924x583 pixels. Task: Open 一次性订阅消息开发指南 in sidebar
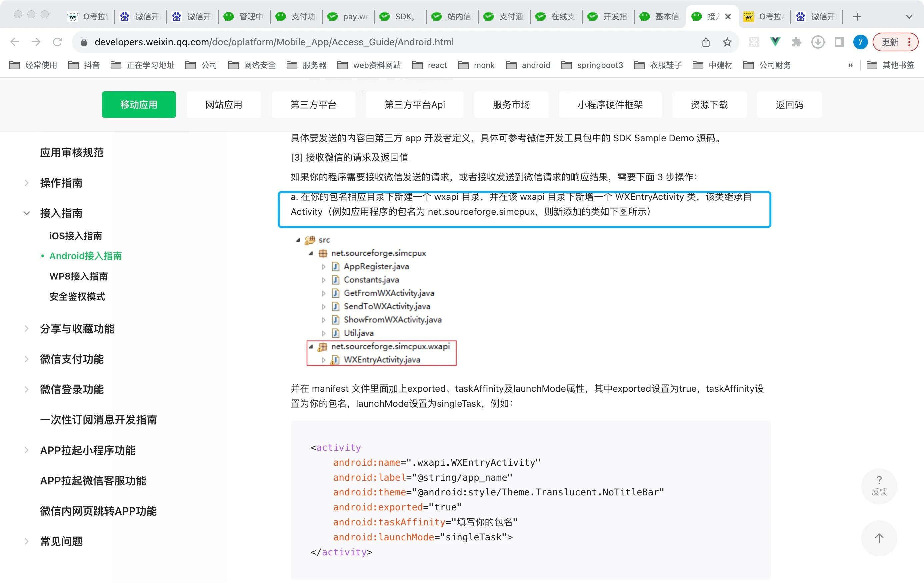(x=99, y=419)
